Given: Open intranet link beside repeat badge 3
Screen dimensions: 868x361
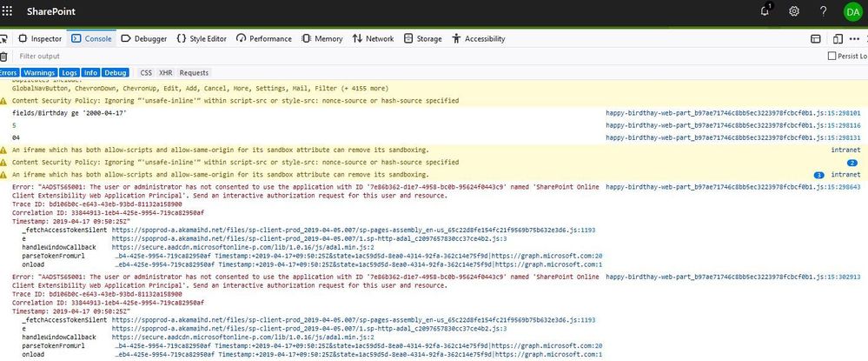Looking at the screenshot, I should tap(845, 175).
